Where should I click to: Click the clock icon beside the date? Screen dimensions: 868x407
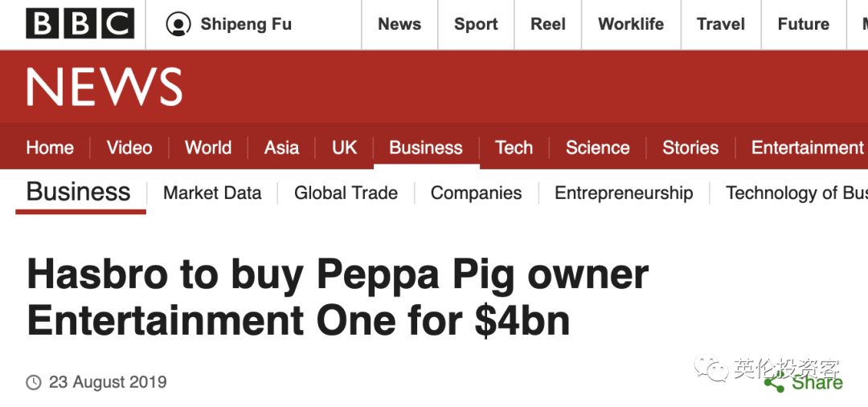[x=34, y=382]
